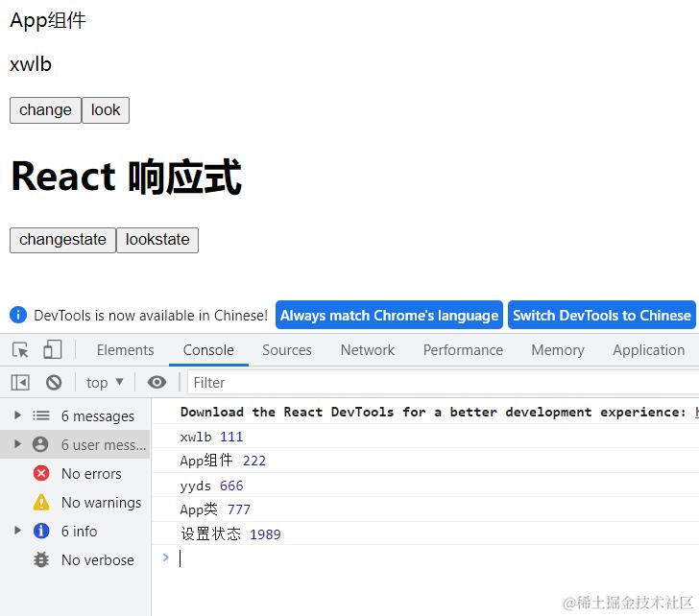This screenshot has width=699, height=616.
Task: Open the top context dropdown
Action: pos(105,383)
